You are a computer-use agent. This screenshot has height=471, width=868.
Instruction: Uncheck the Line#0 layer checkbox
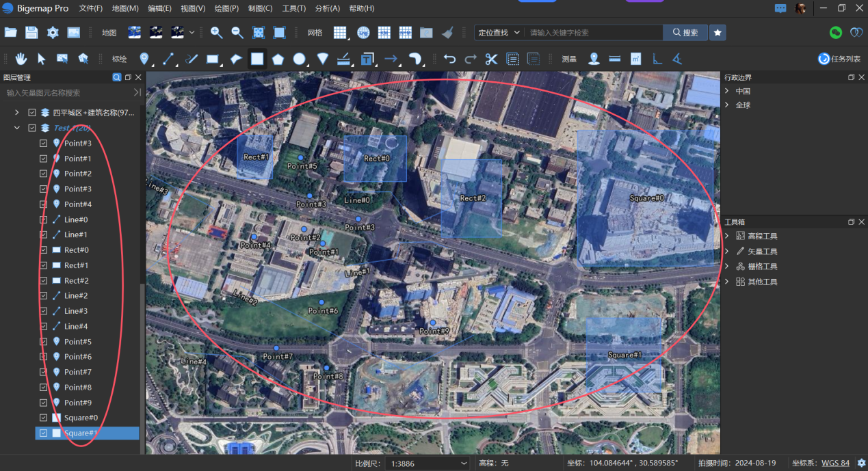tap(44, 219)
